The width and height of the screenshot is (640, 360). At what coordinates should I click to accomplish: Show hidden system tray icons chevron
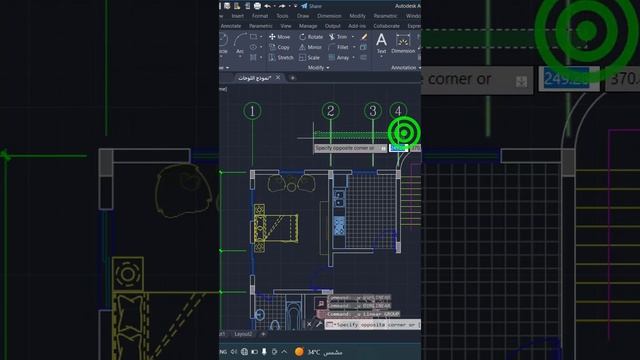tap(284, 351)
